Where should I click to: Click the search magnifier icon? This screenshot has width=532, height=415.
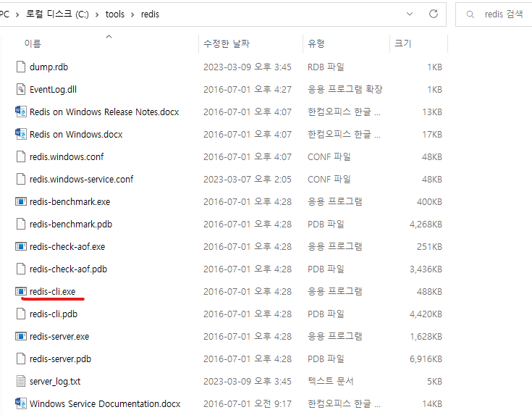click(x=470, y=14)
